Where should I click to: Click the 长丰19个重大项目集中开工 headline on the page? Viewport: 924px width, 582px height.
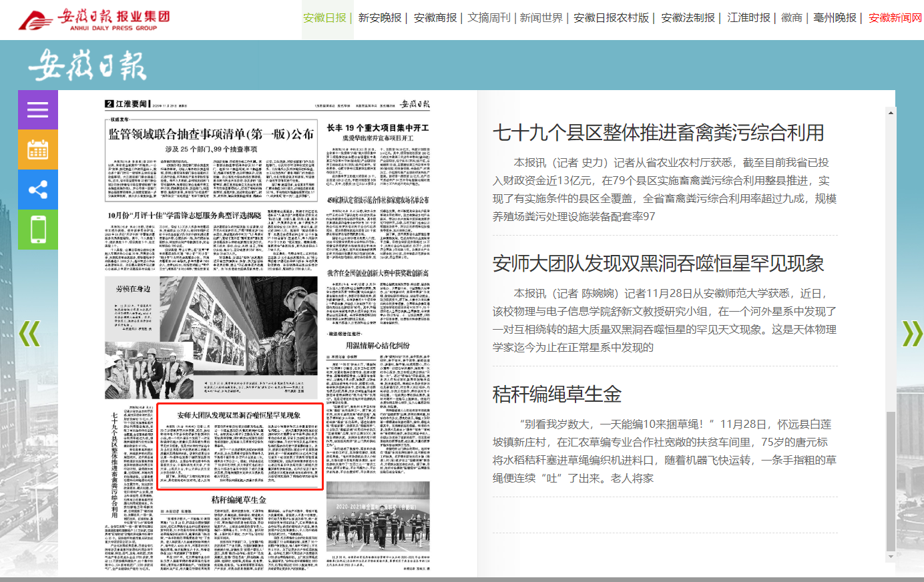click(x=378, y=127)
